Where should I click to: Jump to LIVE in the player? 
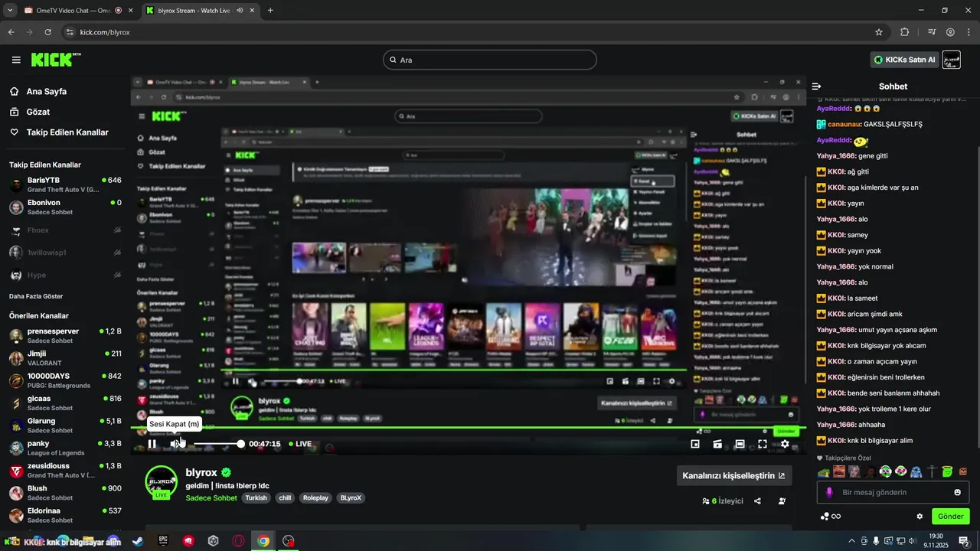[300, 444]
